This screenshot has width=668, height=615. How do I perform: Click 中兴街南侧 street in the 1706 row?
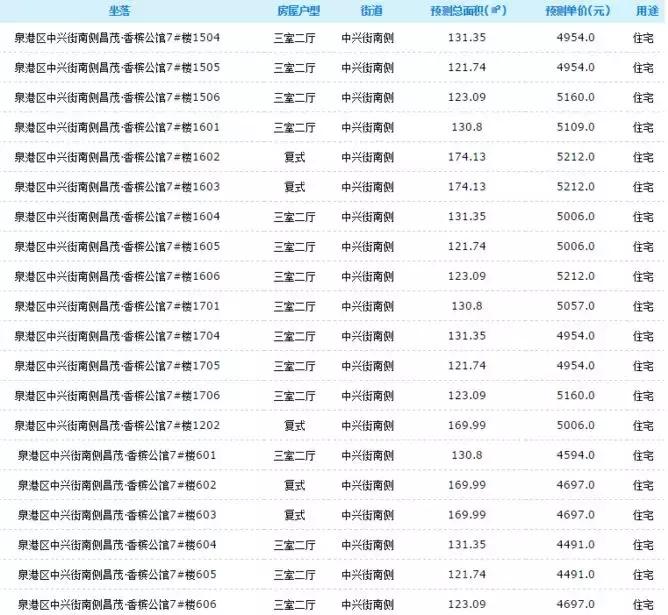pyautogui.click(x=368, y=396)
